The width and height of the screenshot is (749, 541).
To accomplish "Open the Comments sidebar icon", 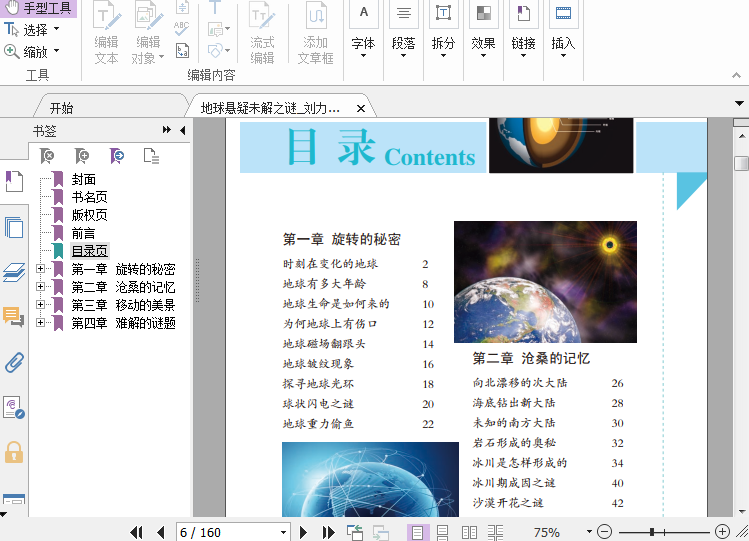I will coord(14,317).
